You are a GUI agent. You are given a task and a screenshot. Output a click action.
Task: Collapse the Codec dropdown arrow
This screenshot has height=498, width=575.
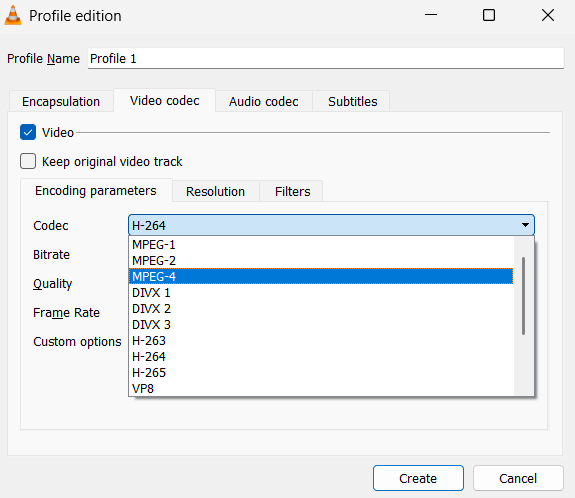point(525,225)
